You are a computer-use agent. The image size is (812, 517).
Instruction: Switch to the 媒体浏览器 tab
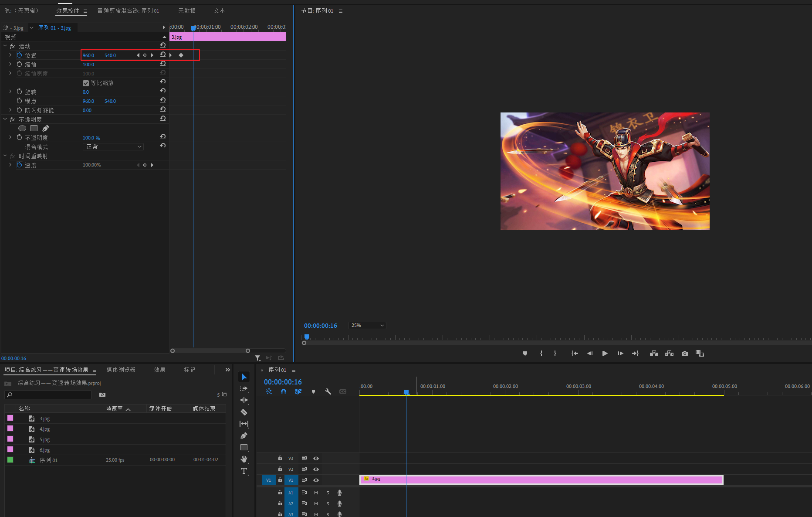[121, 370]
